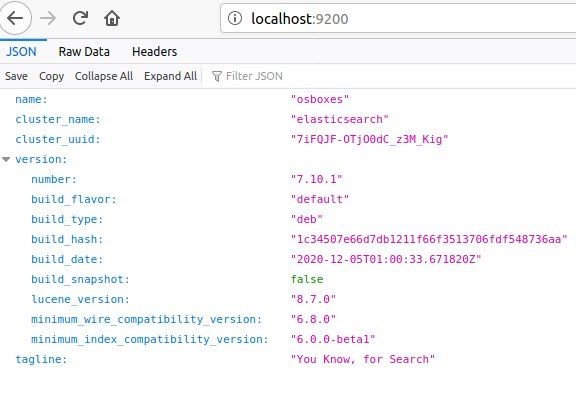Viewport: 576px width, 399px height.
Task: Select the cluster_name key
Action: click(x=58, y=120)
